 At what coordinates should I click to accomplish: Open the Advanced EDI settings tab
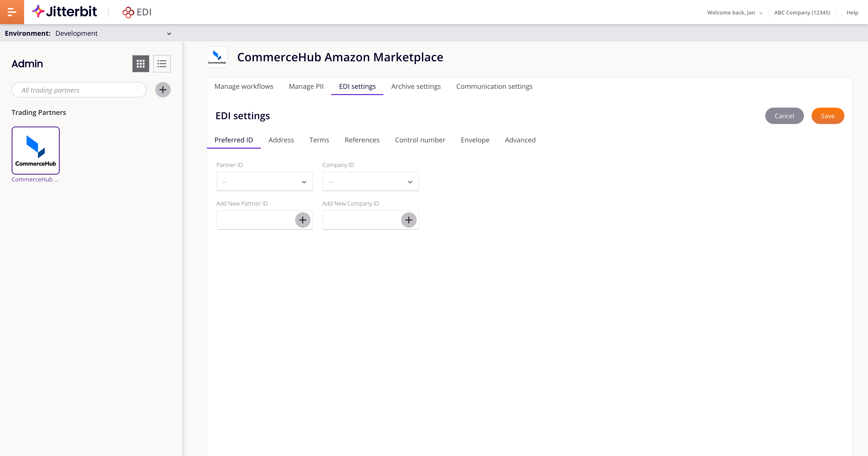(520, 139)
